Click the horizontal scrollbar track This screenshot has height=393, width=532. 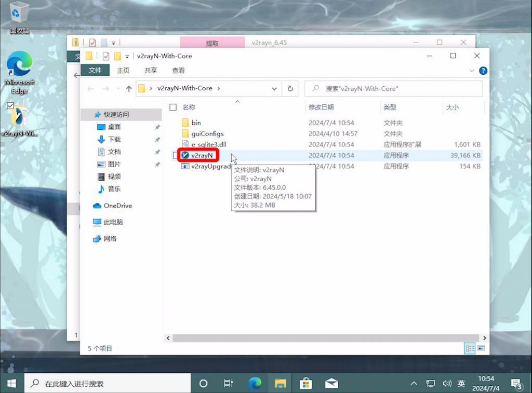pyautogui.click(x=326, y=338)
